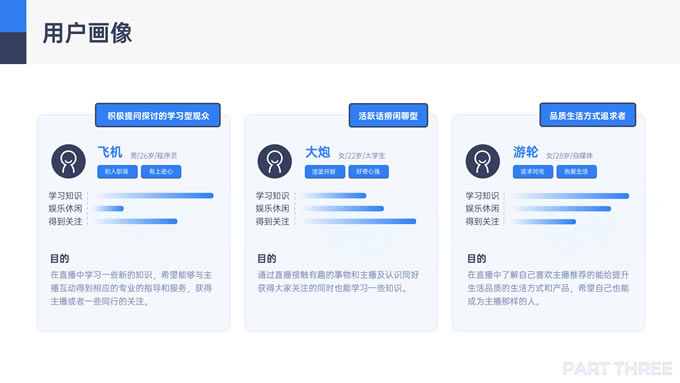Click 飞机's short 娱乐休闲 bar

(109, 209)
